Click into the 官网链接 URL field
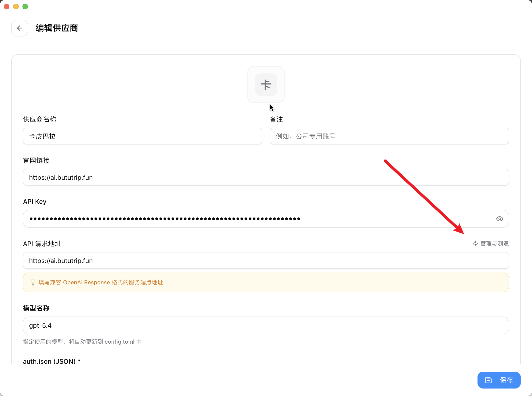The width and height of the screenshot is (532, 396). tap(266, 177)
